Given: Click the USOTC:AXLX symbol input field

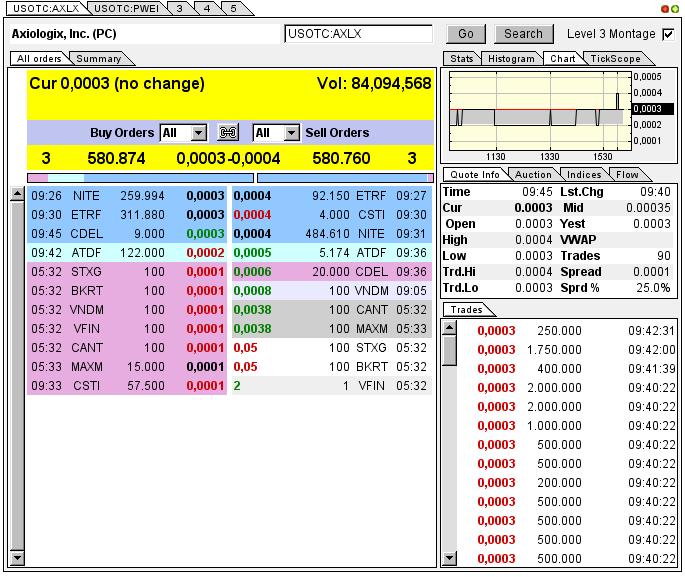Looking at the screenshot, I should pyautogui.click(x=358, y=34).
